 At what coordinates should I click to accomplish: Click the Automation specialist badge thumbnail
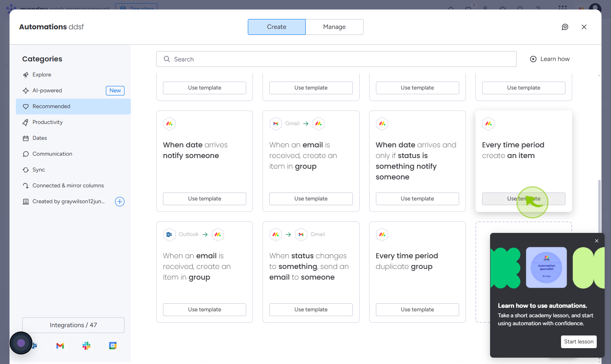tap(546, 267)
